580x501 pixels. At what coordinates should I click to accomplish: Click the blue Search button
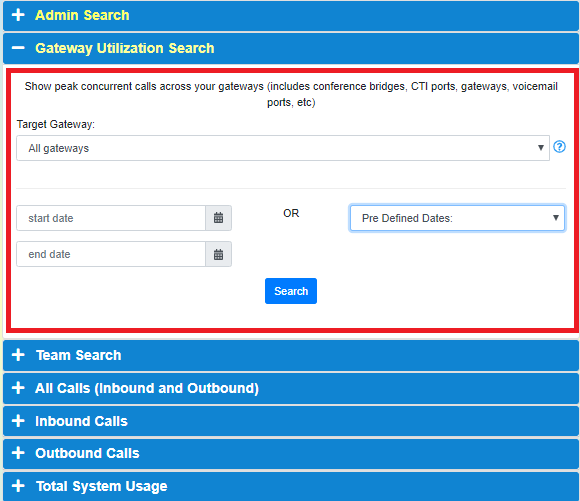pyautogui.click(x=291, y=291)
